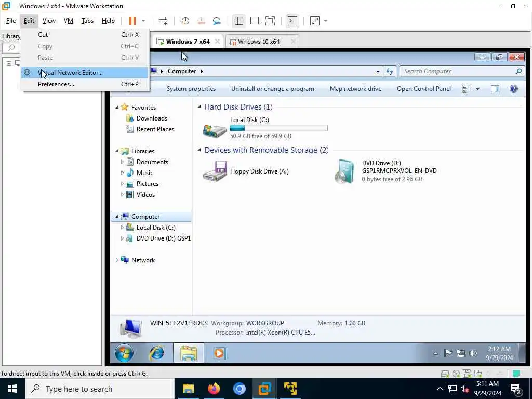Take a snapshot using the clock-plus icon

(x=185, y=21)
